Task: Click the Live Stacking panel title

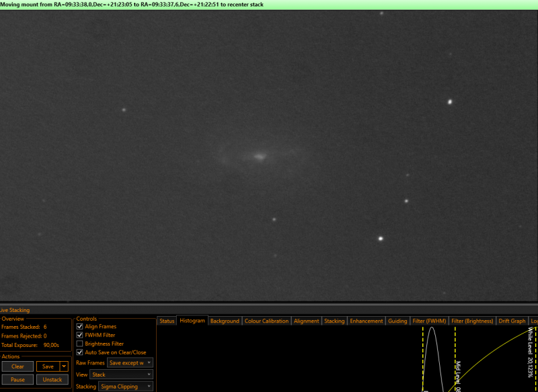Action: [x=15, y=310]
